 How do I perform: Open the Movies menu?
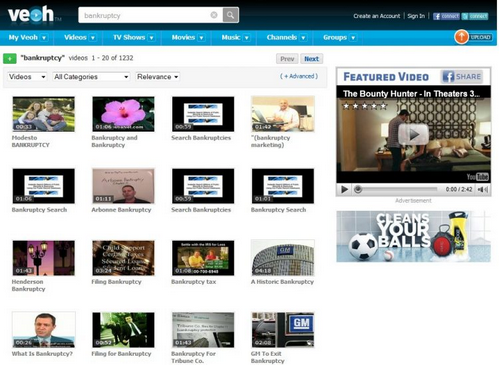click(183, 37)
